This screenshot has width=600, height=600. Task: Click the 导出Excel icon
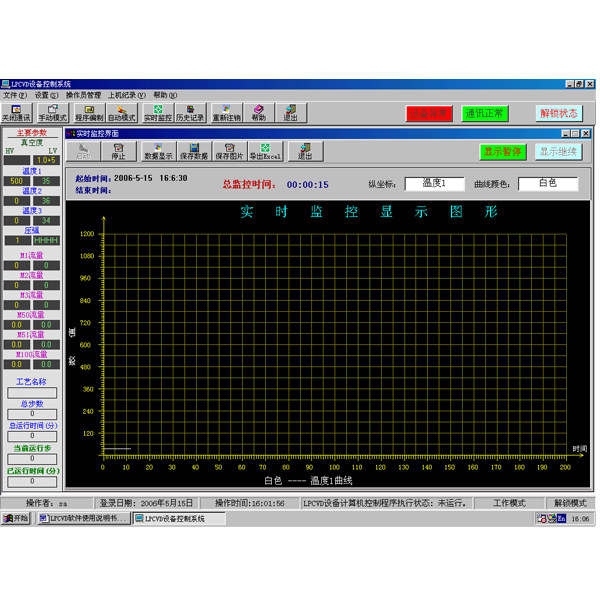(x=266, y=152)
